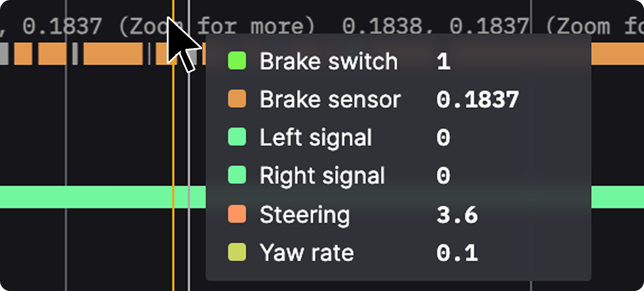Select the Brake switch label in tooltip
This screenshot has height=291, width=644.
click(x=328, y=61)
